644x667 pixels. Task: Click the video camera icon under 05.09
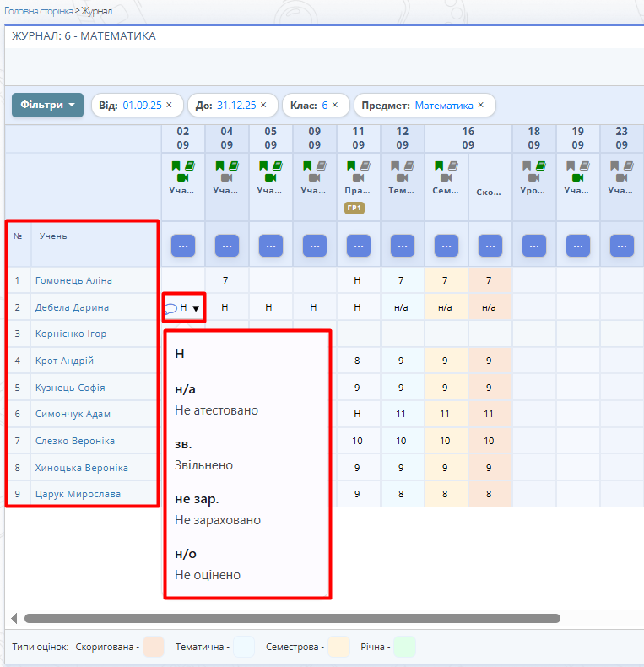[x=270, y=178]
